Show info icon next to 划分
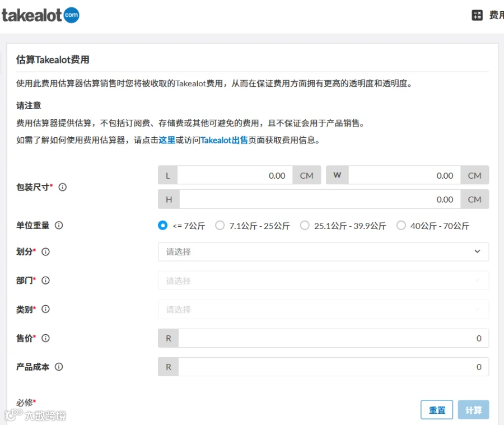Screen dimensions: 504x425 tap(46, 252)
